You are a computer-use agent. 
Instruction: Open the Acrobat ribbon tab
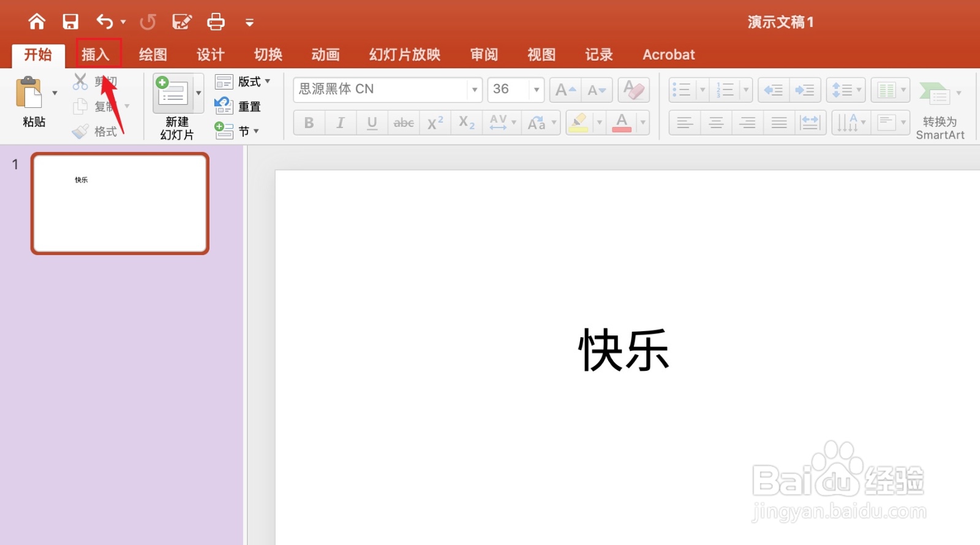tap(669, 55)
